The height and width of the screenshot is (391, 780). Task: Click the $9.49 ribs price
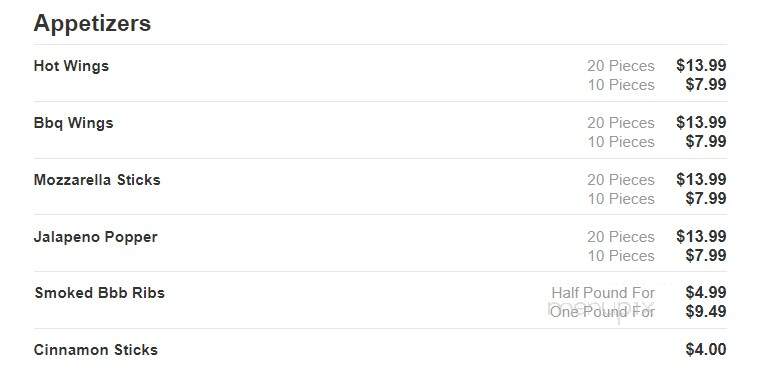click(706, 311)
